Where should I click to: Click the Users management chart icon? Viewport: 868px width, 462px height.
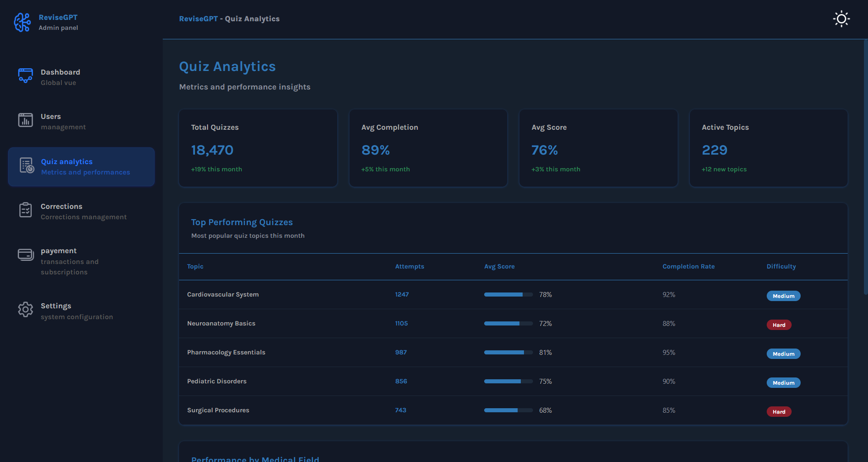pos(25,120)
